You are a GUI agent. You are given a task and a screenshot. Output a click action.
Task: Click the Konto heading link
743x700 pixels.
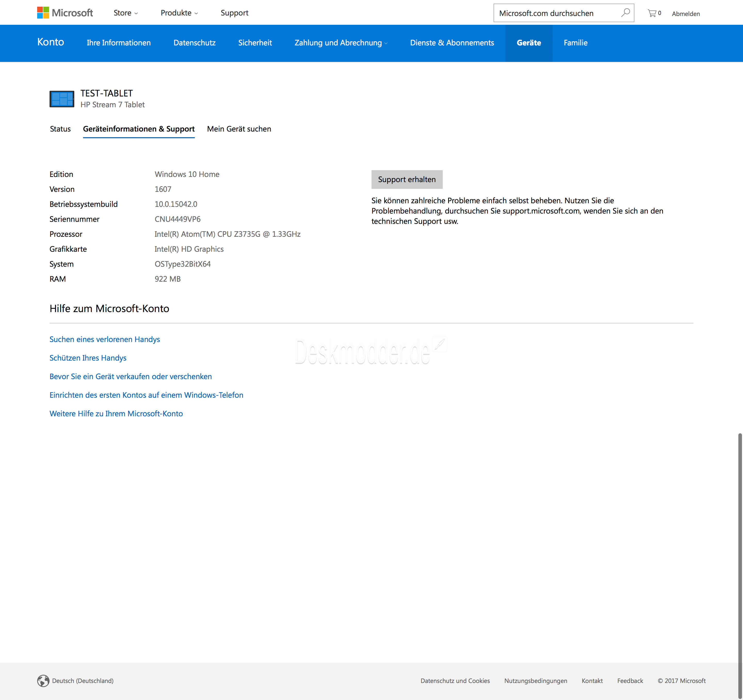[x=51, y=42]
